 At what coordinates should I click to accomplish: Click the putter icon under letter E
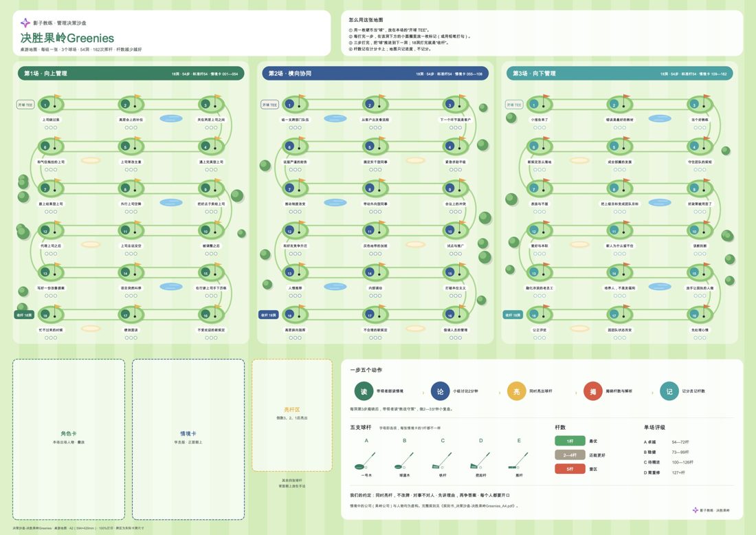[518, 461]
